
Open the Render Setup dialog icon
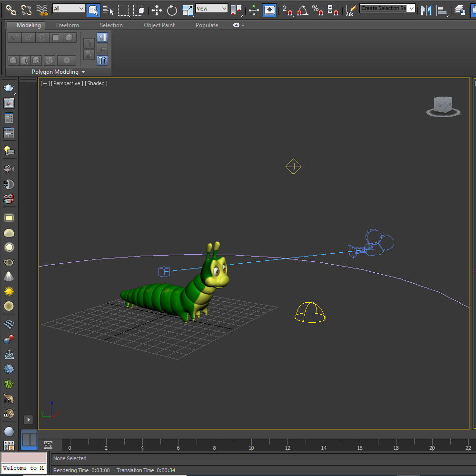click(x=9, y=118)
